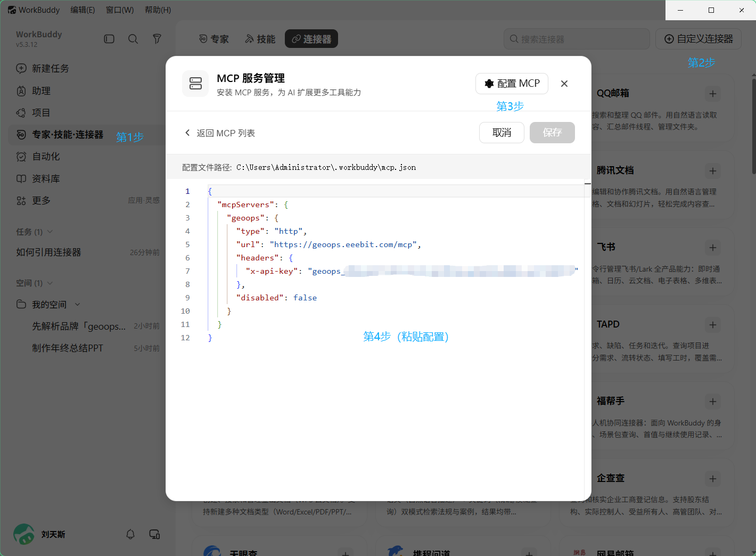Open task 如何引用连接器
The width and height of the screenshot is (756, 556).
88,252
